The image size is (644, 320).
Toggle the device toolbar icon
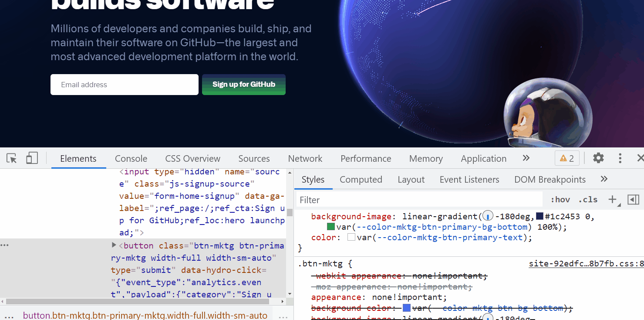[32, 158]
